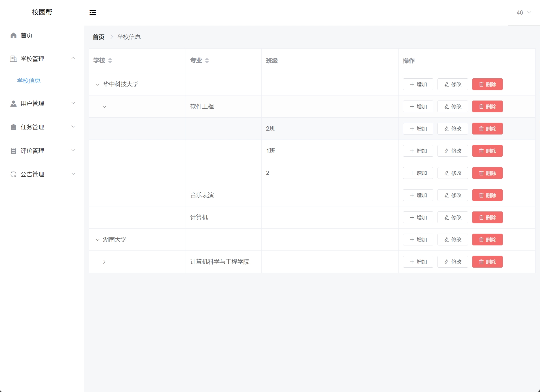
Task: Toggle the sidebar collapse hamburger icon
Action: coord(93,13)
